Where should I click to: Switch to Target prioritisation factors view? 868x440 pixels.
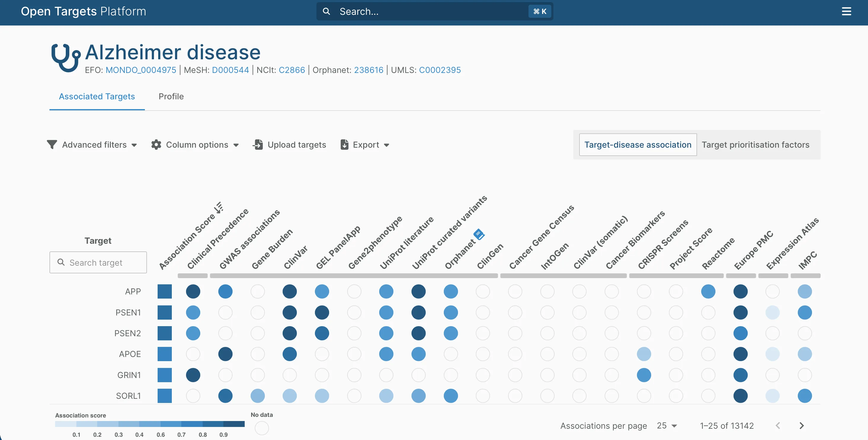click(x=755, y=145)
